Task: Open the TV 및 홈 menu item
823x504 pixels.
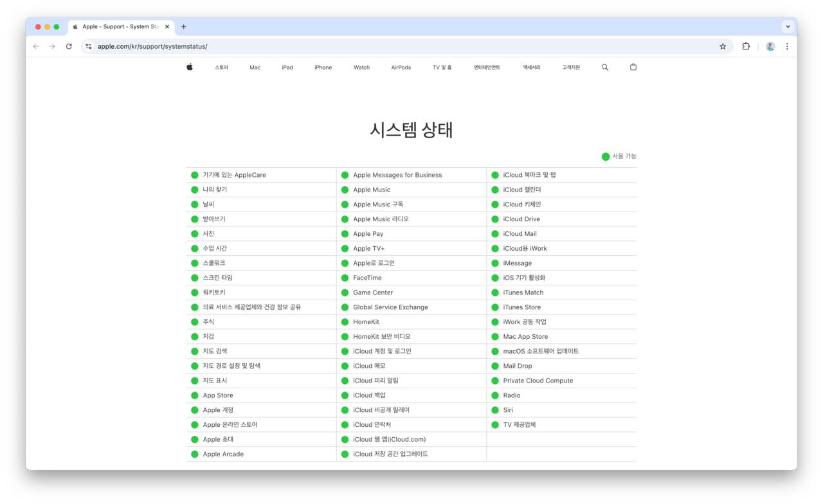Action: point(442,67)
